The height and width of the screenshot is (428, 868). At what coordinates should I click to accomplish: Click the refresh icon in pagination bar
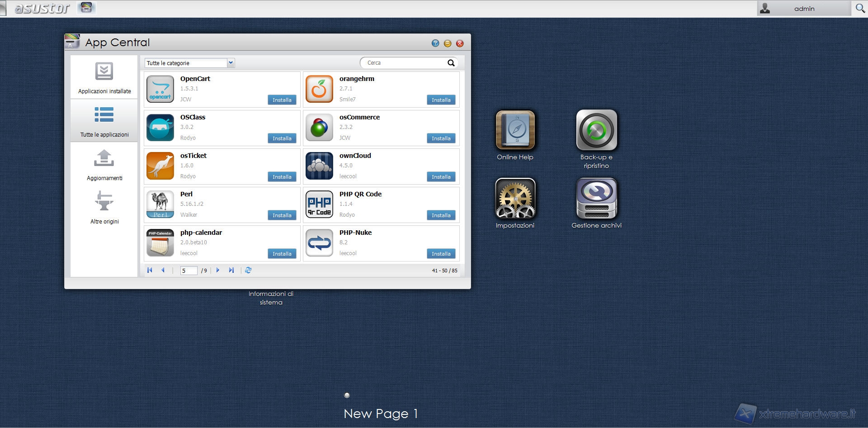click(248, 270)
